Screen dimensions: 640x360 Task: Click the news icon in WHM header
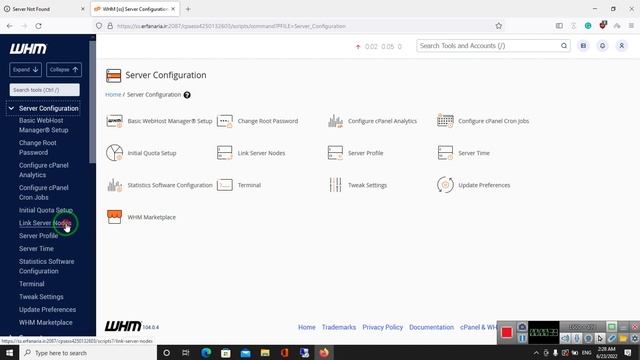(x=583, y=46)
